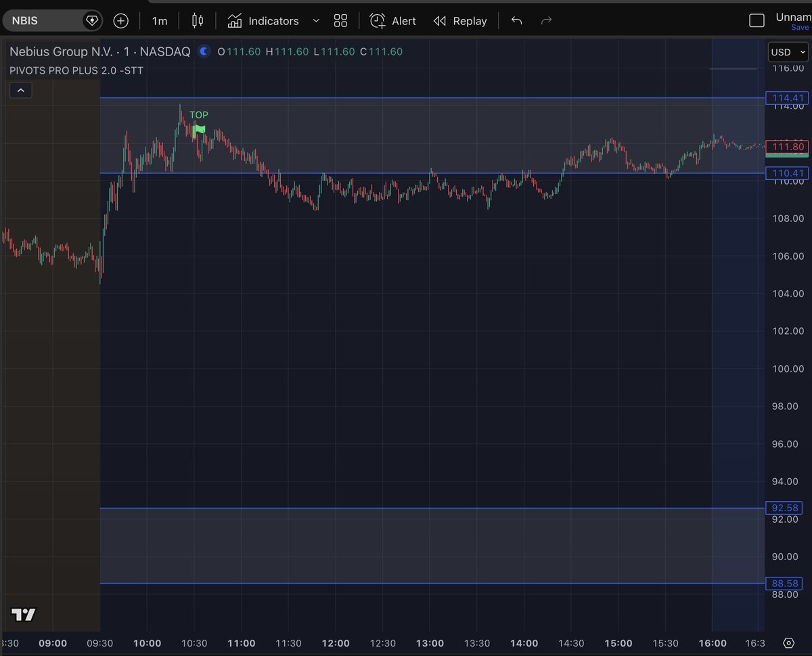Image resolution: width=812 pixels, height=656 pixels.
Task: Select the 110.41 pivot price label
Action: [787, 173]
